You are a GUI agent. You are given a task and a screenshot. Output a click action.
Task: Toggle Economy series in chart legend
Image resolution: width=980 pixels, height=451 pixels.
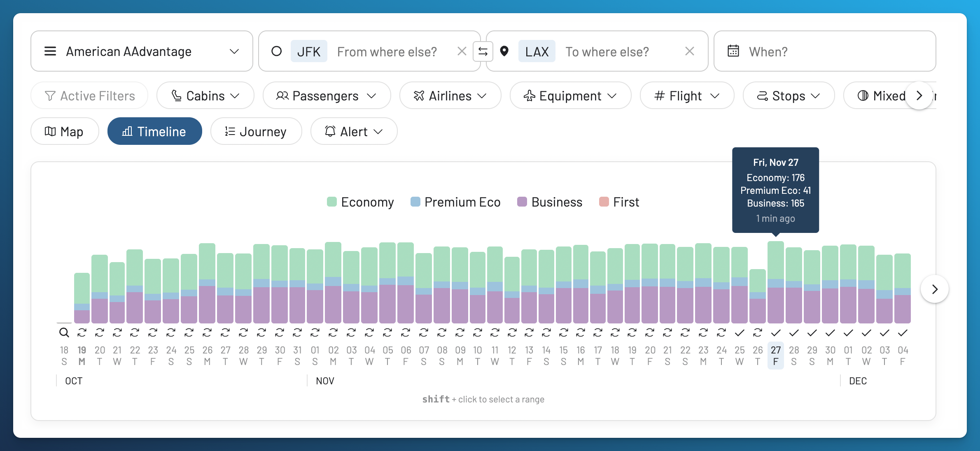point(360,202)
